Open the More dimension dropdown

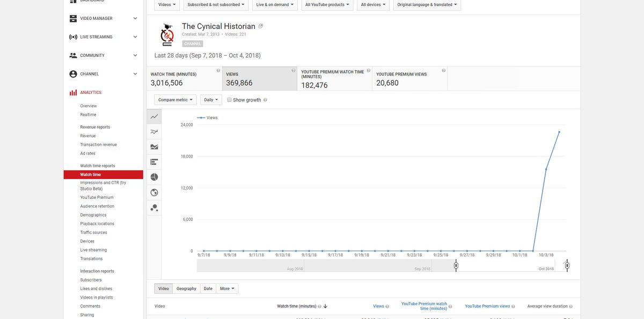(228, 288)
